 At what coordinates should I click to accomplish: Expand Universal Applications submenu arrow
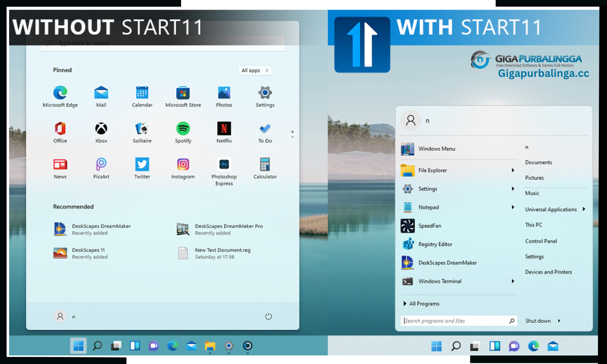pos(584,209)
